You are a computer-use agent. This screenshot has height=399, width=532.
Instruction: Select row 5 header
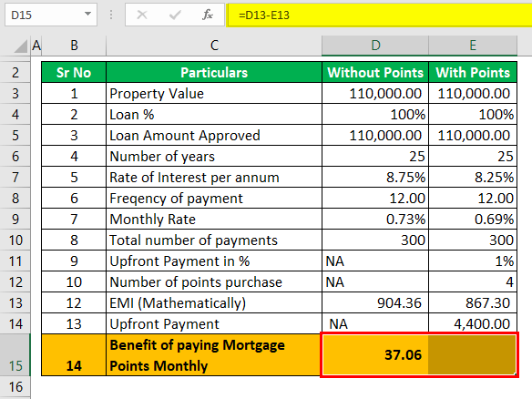coord(15,136)
